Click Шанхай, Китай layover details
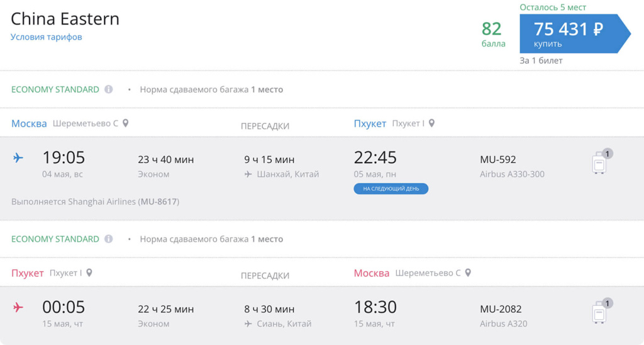The width and height of the screenshot is (644, 345). [x=282, y=174]
